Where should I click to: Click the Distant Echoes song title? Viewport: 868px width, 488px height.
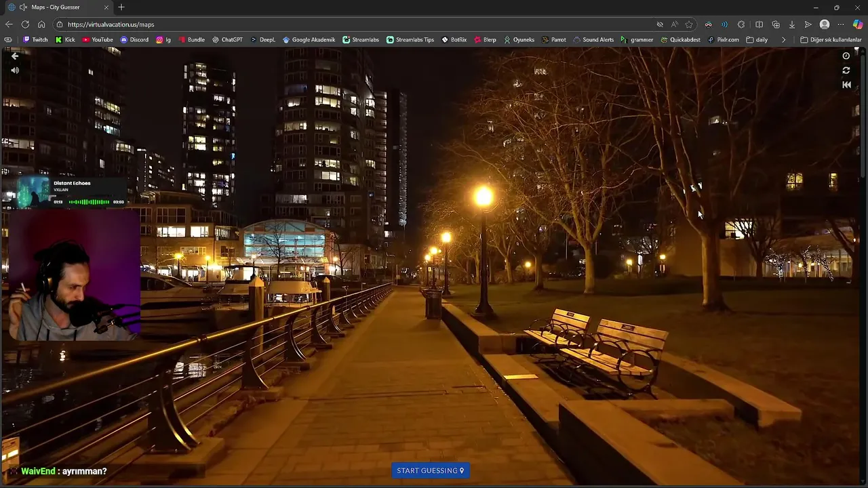pyautogui.click(x=72, y=183)
